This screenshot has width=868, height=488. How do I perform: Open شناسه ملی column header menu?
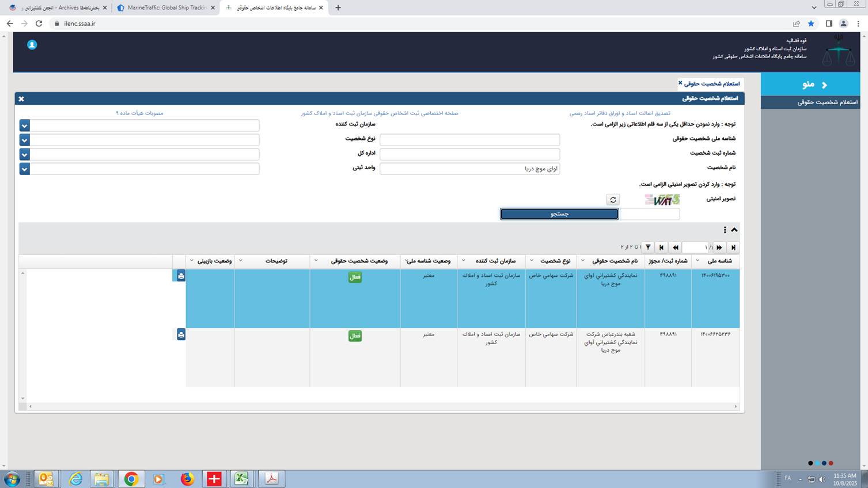tap(698, 261)
